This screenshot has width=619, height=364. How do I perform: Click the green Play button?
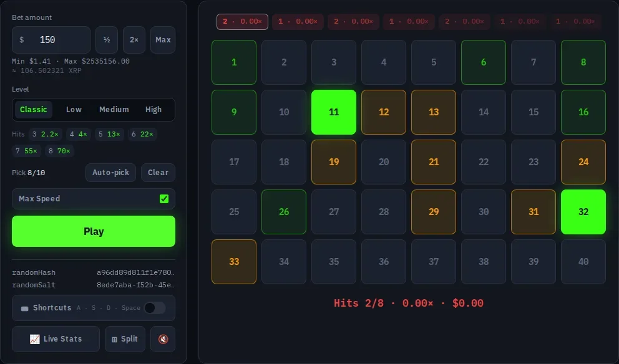tap(94, 231)
